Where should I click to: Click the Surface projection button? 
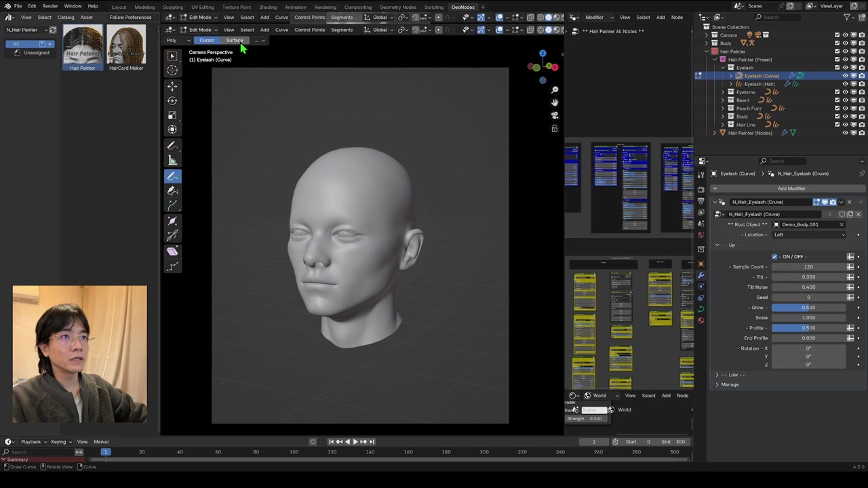tap(234, 40)
